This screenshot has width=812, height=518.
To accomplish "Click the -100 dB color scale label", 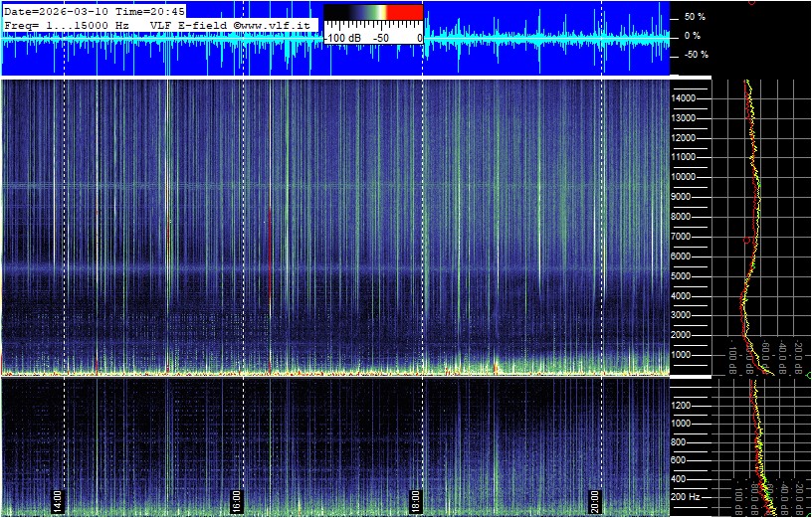I will click(x=342, y=37).
